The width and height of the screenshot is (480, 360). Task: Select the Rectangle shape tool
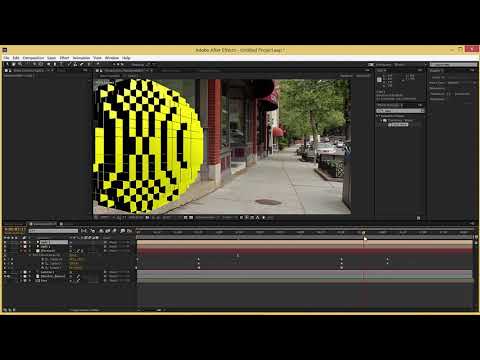(49, 64)
